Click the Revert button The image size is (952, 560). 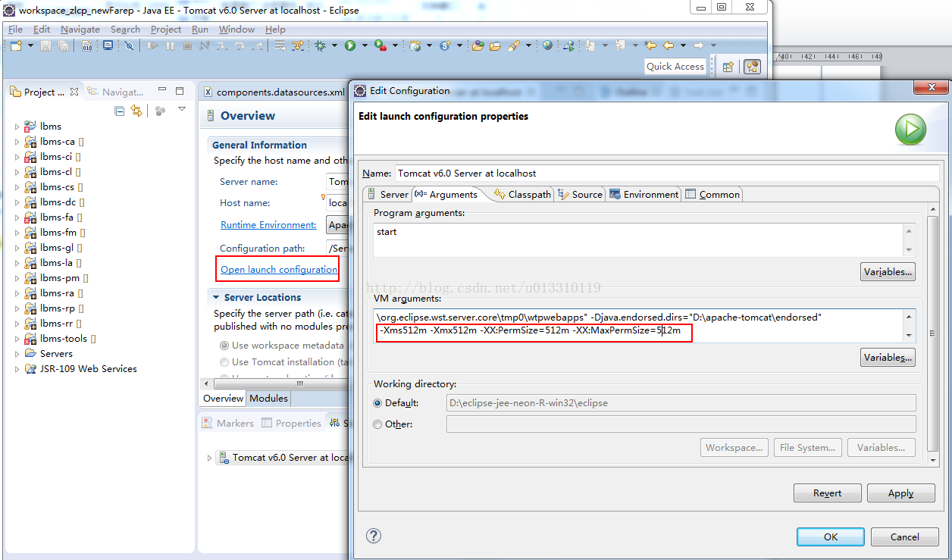[x=827, y=493]
